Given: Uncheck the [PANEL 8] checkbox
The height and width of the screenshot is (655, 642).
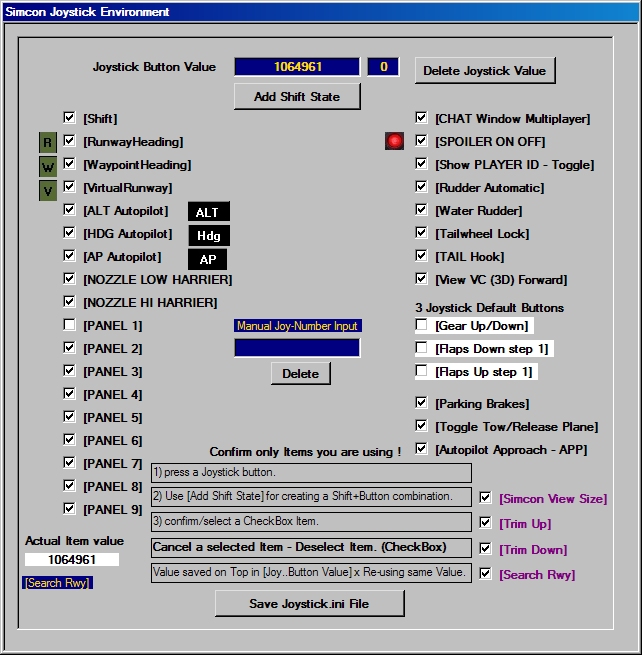Looking at the screenshot, I should pyautogui.click(x=69, y=485).
